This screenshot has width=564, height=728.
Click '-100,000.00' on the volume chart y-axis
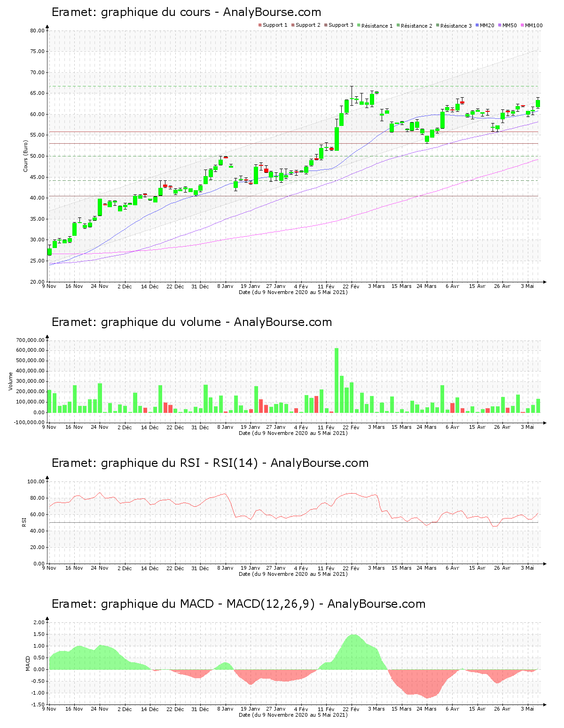pyautogui.click(x=29, y=423)
